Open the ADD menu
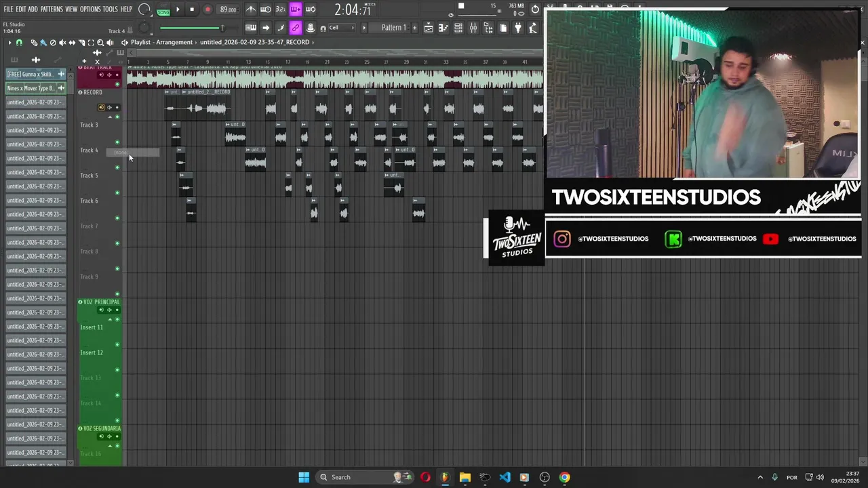This screenshot has width=868, height=488. [x=33, y=9]
